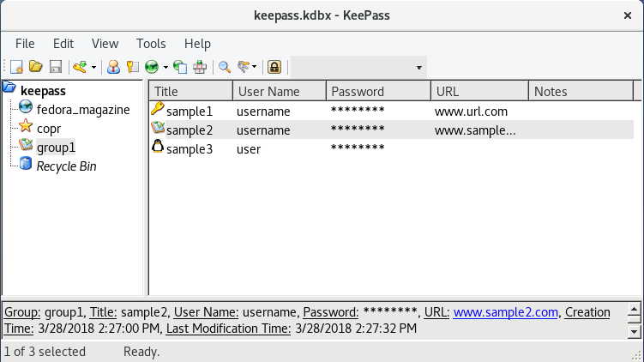Click the Open URL globe icon
Viewport: 644px width, 362px height.
[151, 67]
